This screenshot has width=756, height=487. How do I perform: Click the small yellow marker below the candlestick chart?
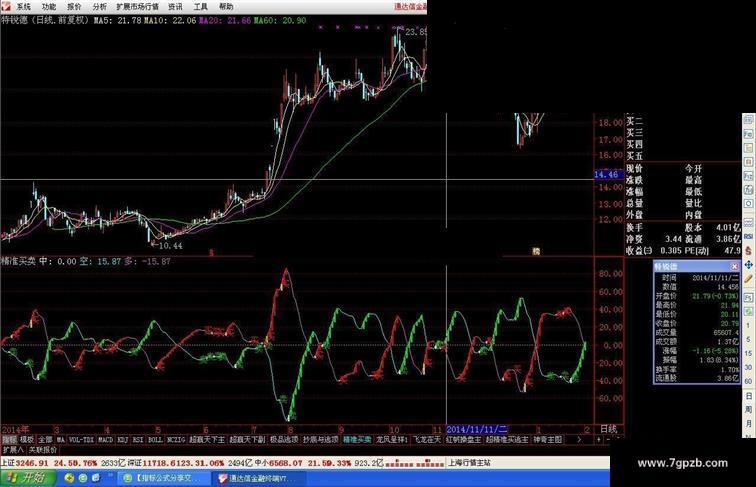pyautogui.click(x=536, y=251)
